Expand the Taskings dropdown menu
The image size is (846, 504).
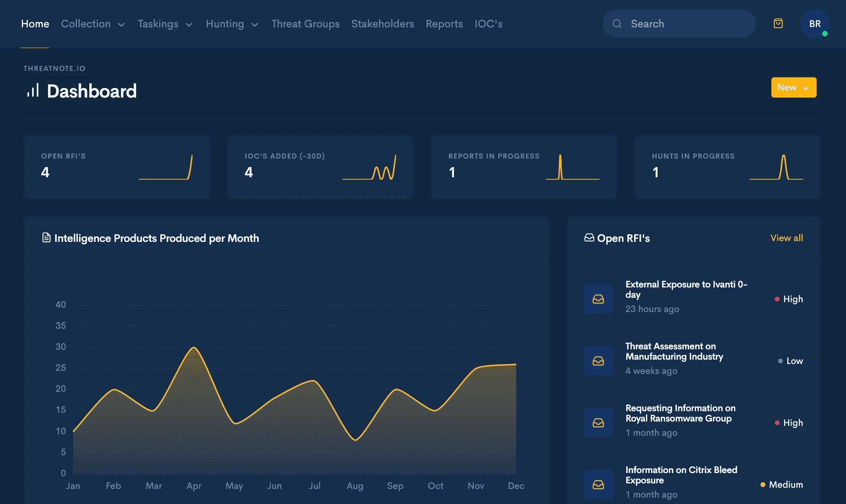point(165,24)
